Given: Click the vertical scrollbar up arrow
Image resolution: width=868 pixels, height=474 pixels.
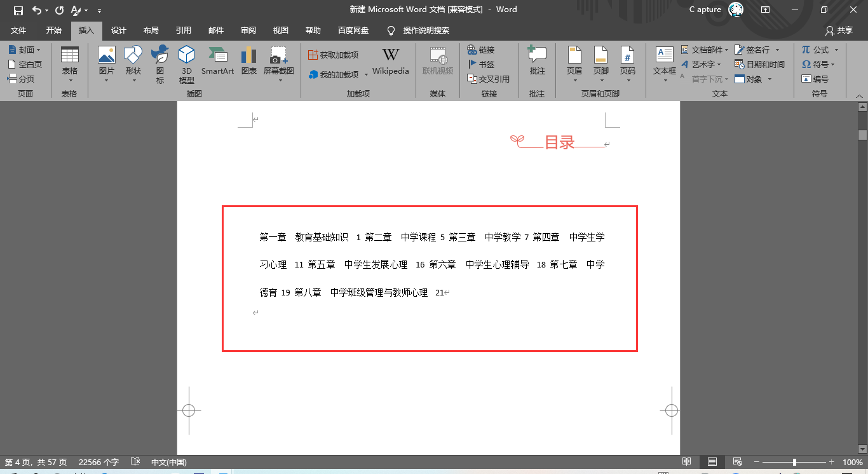Looking at the screenshot, I should 862,107.
